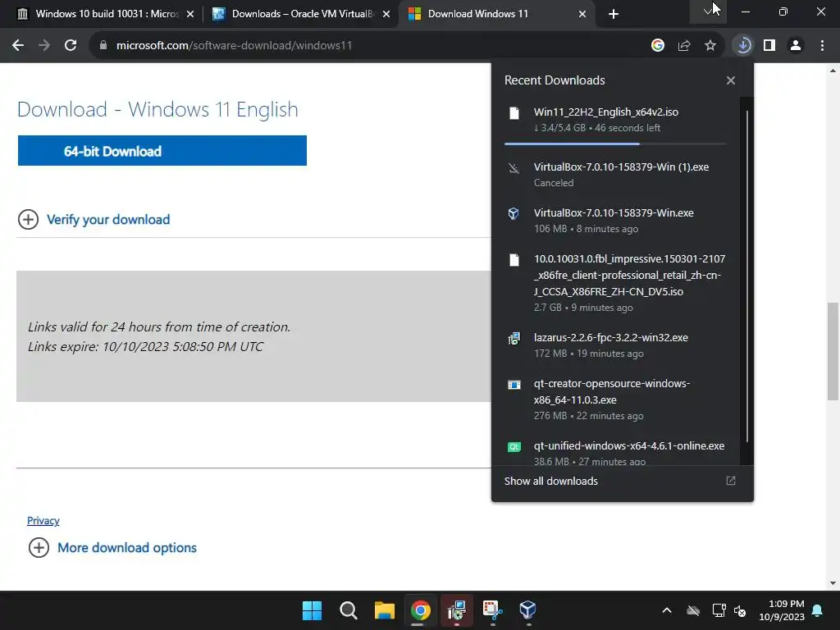Image resolution: width=840 pixels, height=630 pixels.
Task: Open the installer app in taskbar
Action: point(456,609)
